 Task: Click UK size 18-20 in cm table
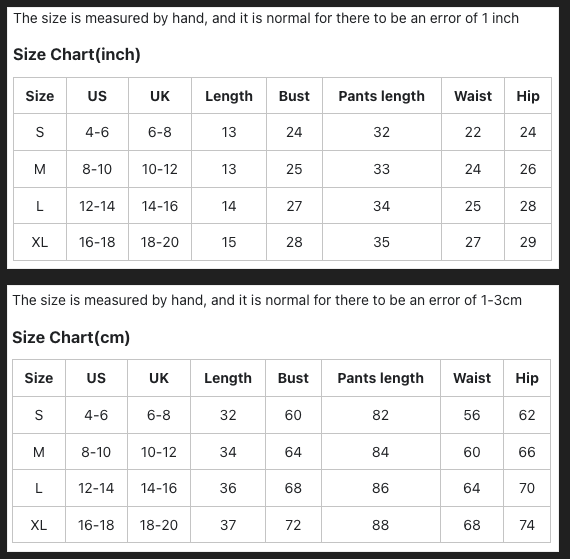pyautogui.click(x=159, y=525)
